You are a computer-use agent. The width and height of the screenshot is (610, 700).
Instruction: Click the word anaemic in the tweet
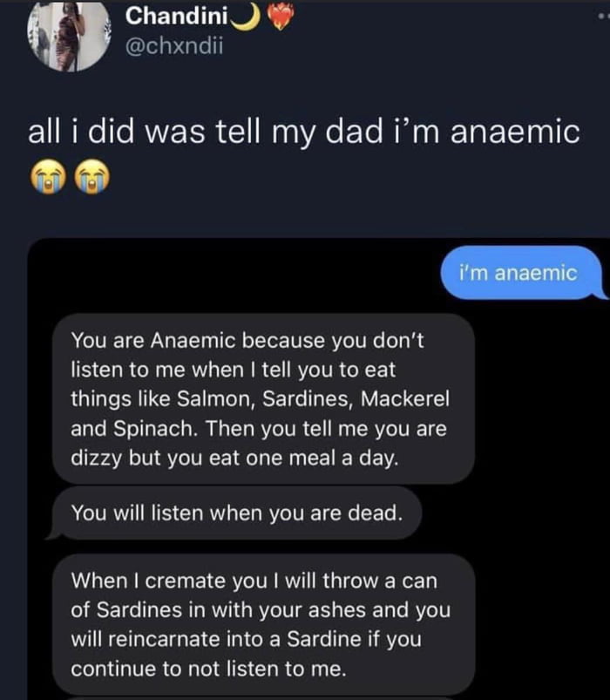518,131
